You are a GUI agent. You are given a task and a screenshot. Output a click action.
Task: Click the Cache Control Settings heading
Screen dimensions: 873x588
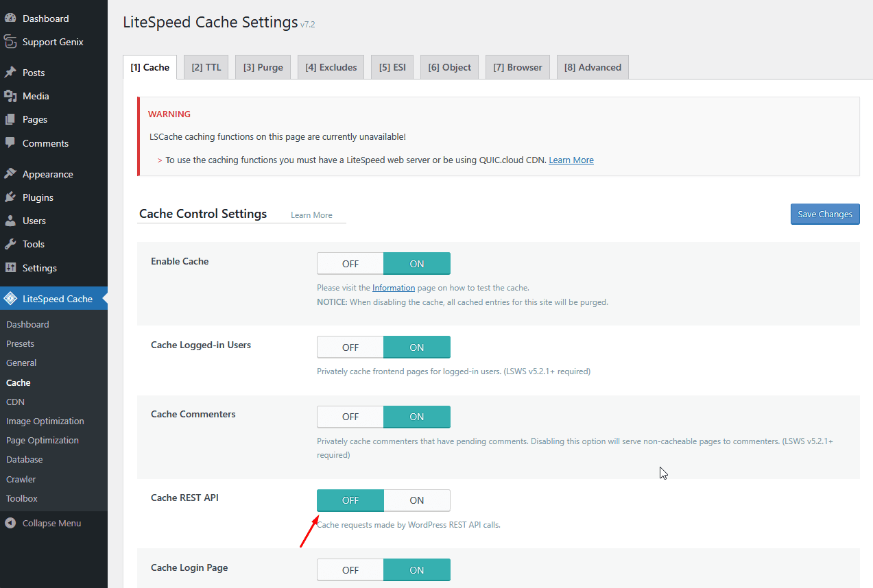coord(203,214)
